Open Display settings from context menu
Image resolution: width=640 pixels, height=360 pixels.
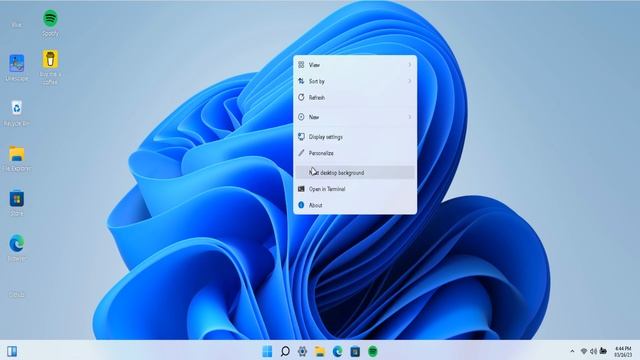click(355, 137)
